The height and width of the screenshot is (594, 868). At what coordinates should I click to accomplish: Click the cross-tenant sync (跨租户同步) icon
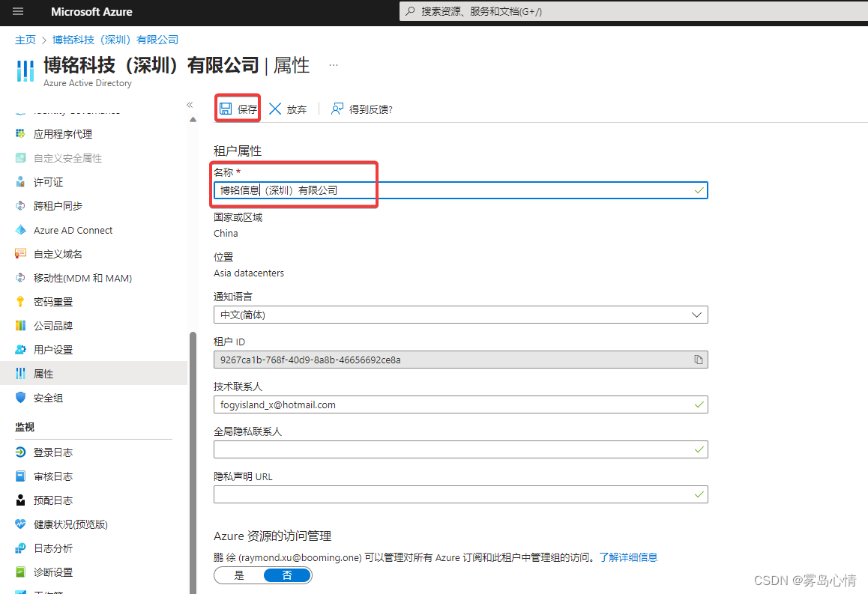[x=20, y=206]
